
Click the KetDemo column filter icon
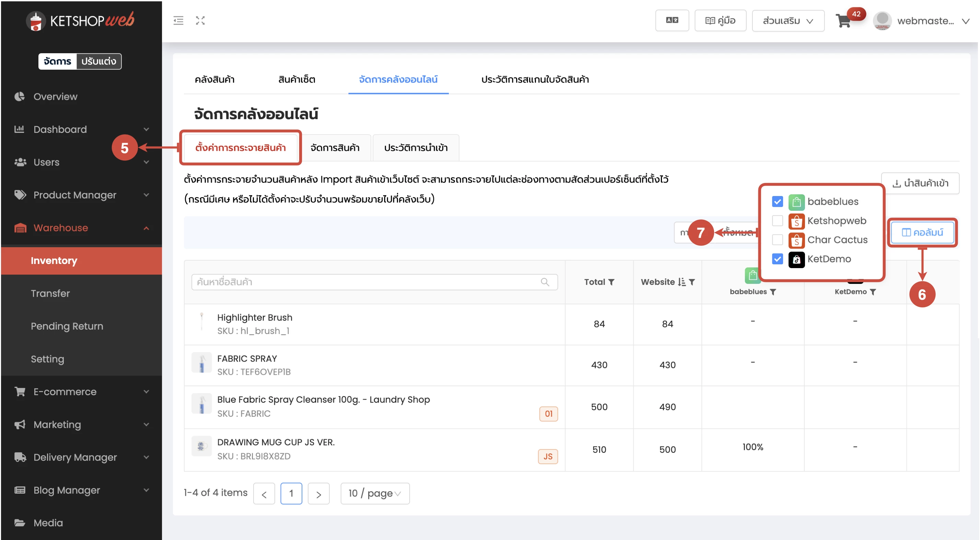873,292
